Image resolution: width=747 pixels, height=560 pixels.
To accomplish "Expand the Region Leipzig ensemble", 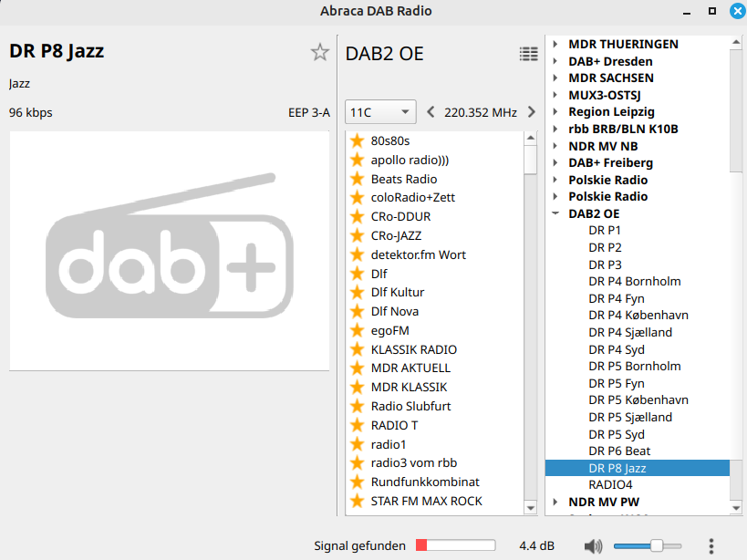I will pos(555,112).
